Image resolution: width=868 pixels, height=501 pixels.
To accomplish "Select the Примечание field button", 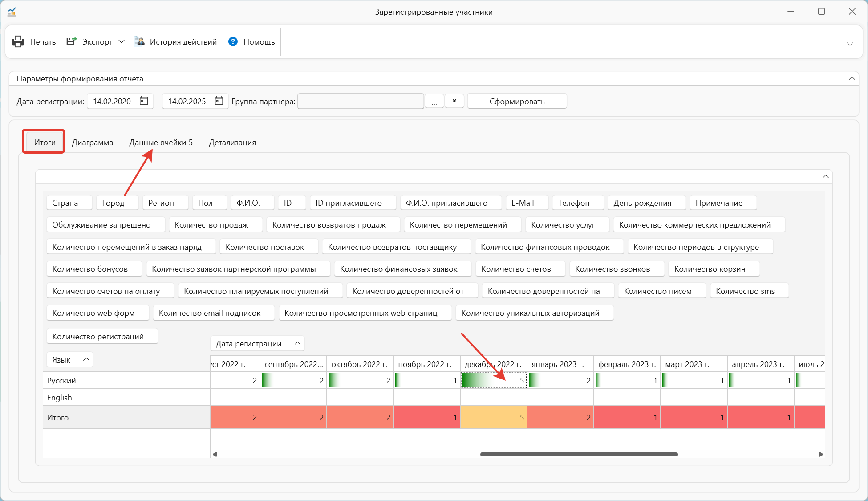I will [x=723, y=203].
